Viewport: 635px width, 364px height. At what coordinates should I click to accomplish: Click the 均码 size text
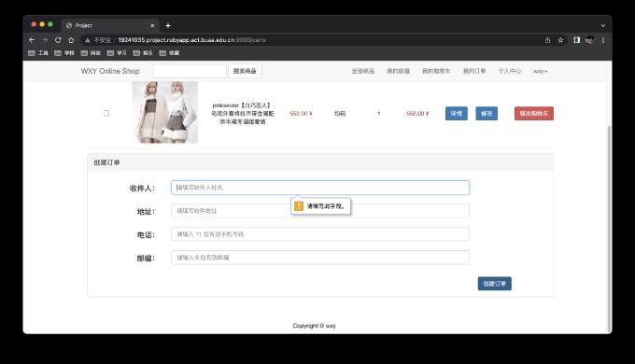click(x=340, y=114)
